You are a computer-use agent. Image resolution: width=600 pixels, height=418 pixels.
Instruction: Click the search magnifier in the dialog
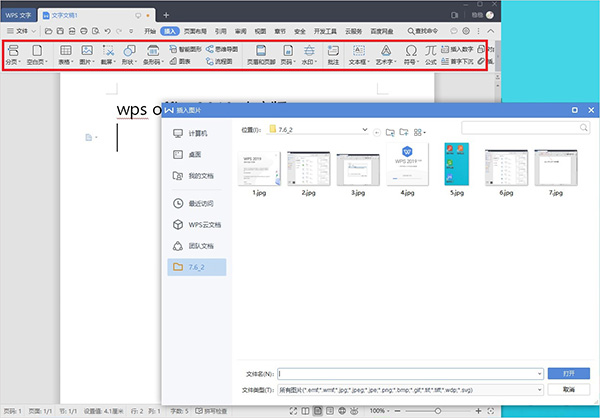pyautogui.click(x=584, y=127)
